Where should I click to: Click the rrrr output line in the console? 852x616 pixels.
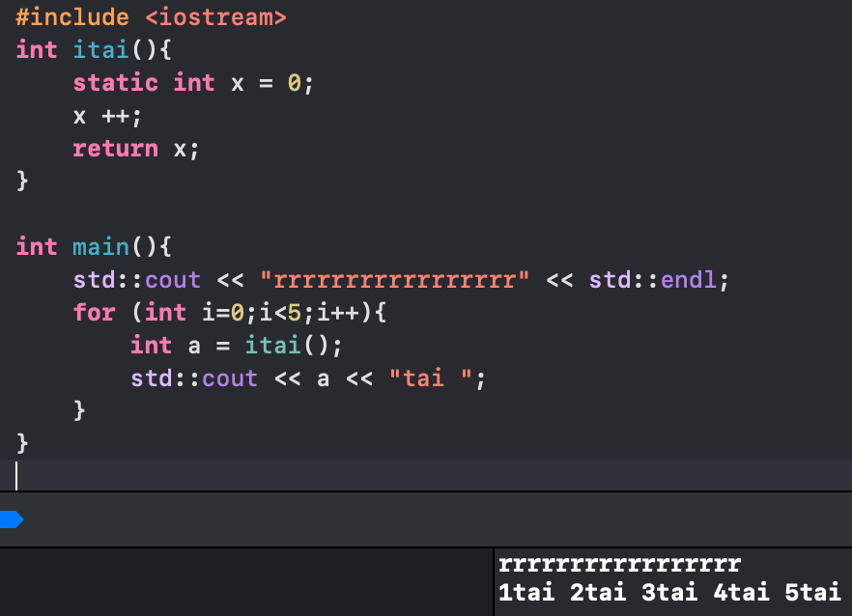coord(619,564)
